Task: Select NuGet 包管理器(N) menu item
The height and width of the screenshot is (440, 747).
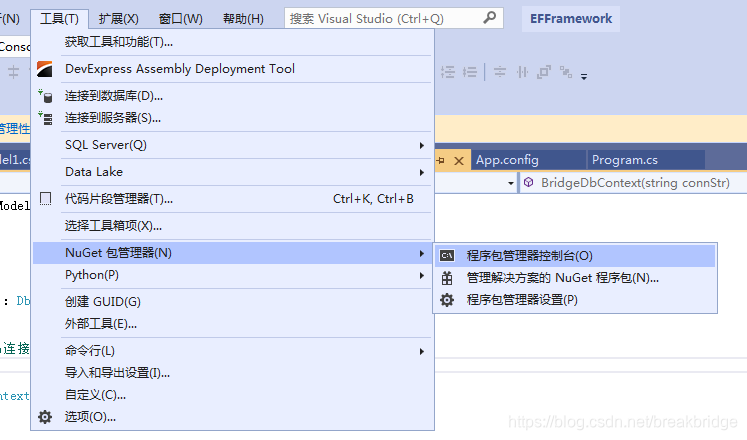Action: (x=233, y=253)
